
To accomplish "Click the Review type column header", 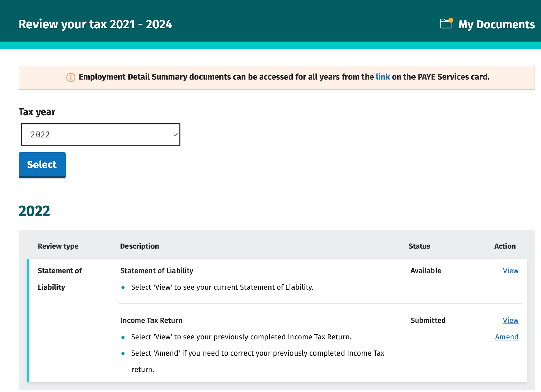I will pos(58,246).
